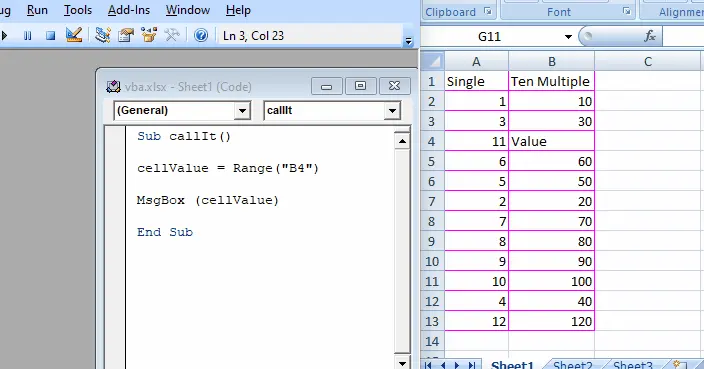
Task: Click next sheet navigation arrow
Action: [457, 365]
